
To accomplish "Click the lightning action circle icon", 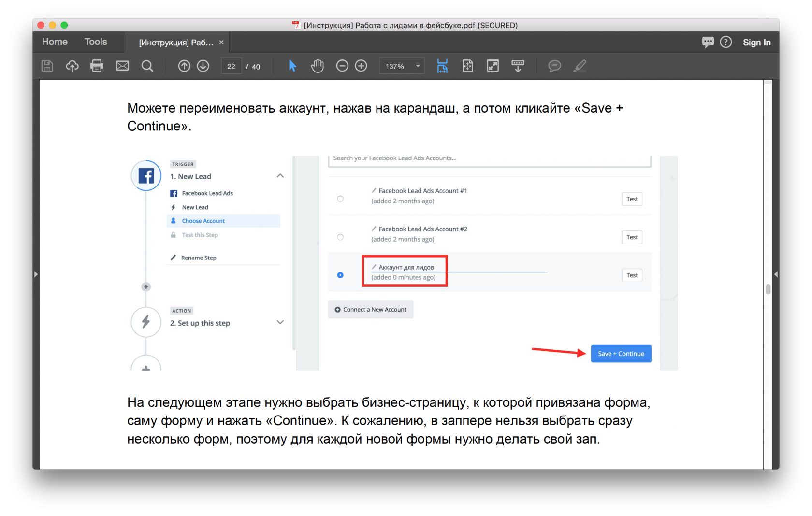I will pyautogui.click(x=146, y=322).
